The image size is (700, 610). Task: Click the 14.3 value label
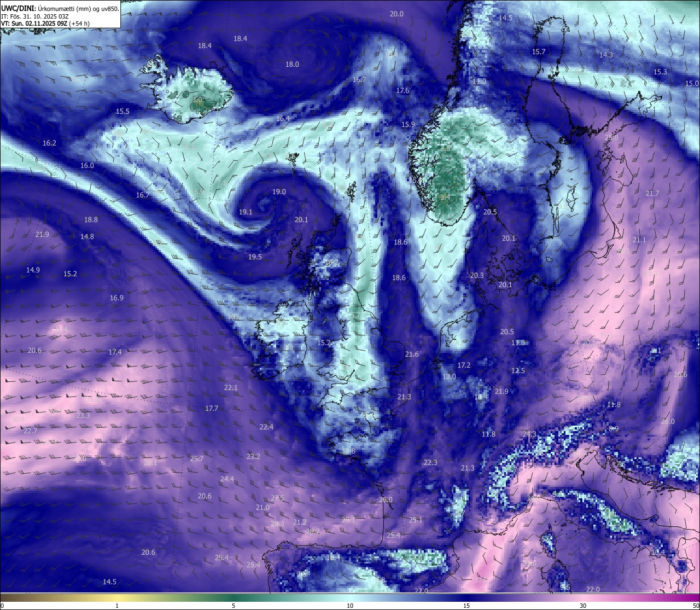tap(606, 55)
